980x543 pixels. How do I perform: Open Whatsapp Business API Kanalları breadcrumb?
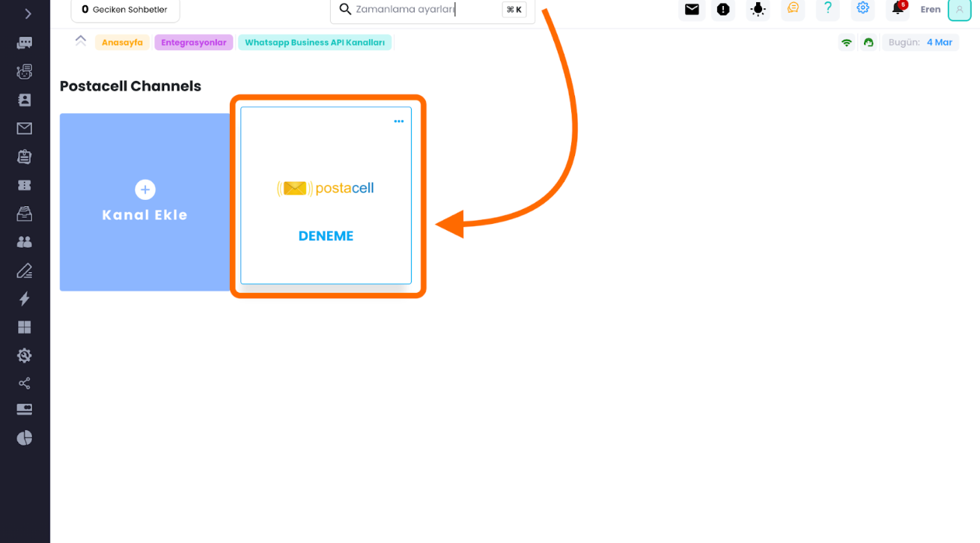click(314, 43)
